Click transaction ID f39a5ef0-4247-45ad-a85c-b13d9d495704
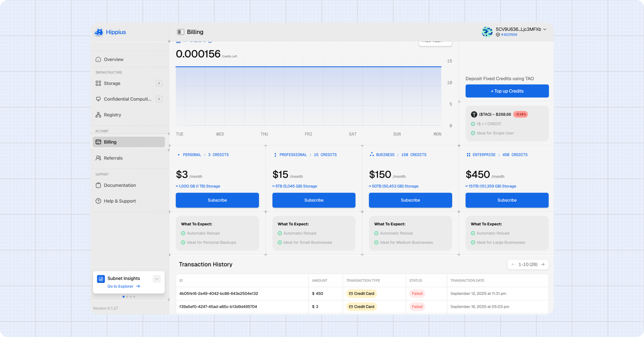Screen dimensions: 644x337 (218, 306)
